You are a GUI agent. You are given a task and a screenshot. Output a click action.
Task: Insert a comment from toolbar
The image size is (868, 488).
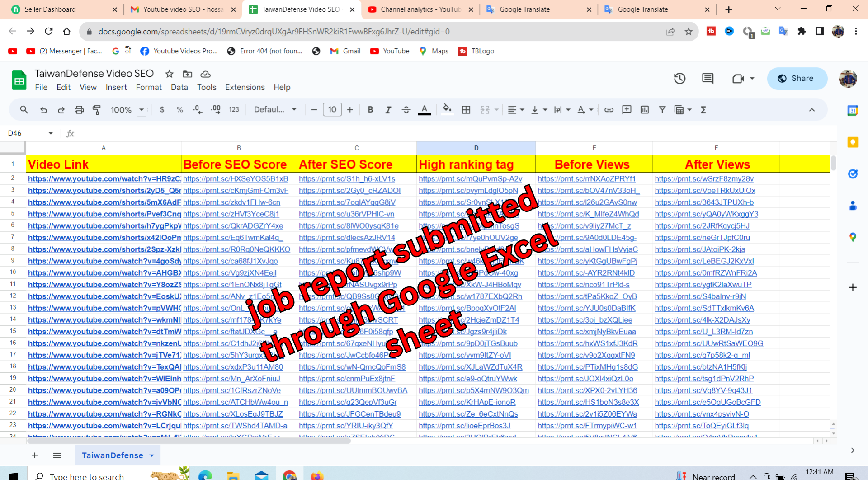click(627, 110)
